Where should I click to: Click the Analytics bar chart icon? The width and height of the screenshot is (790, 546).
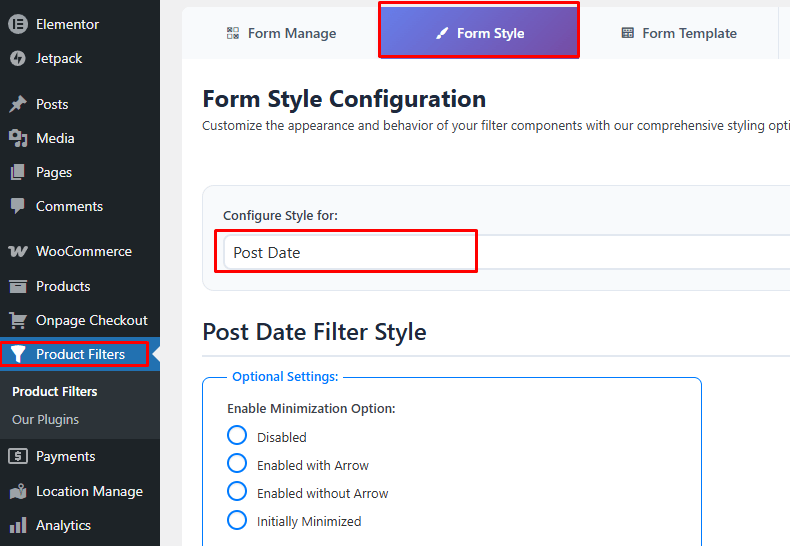pos(18,525)
